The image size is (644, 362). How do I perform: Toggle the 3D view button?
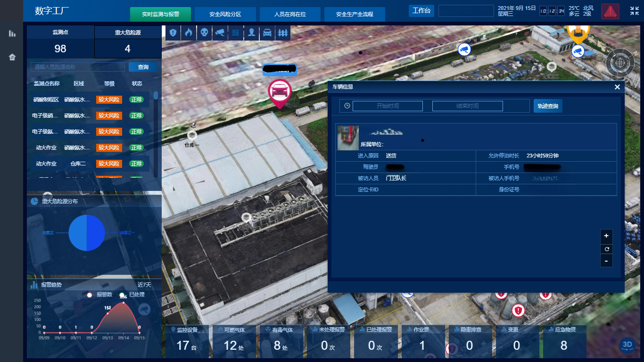[627, 345]
